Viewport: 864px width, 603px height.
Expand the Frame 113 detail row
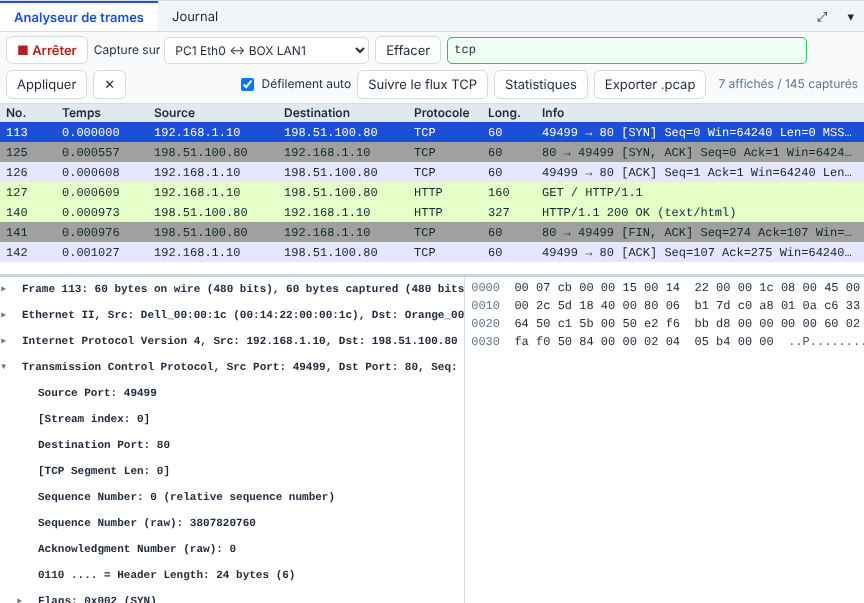[x=4, y=289]
